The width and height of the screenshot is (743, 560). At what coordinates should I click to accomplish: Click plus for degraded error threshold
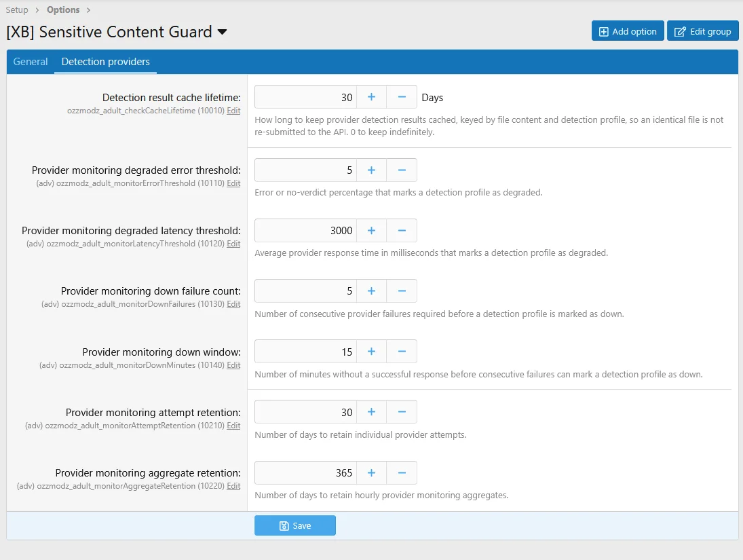(x=372, y=170)
